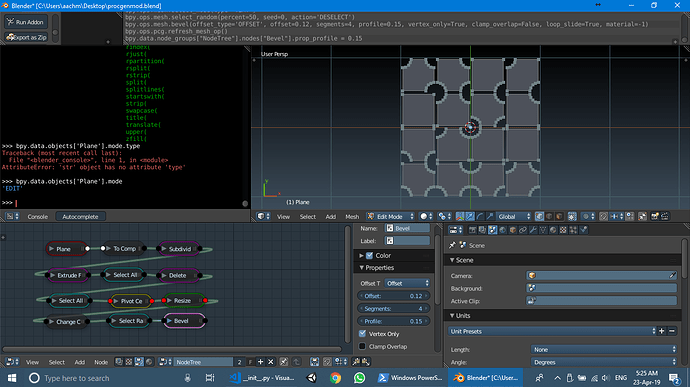
Task: Click the empty Label field
Action: pyautogui.click(x=407, y=241)
